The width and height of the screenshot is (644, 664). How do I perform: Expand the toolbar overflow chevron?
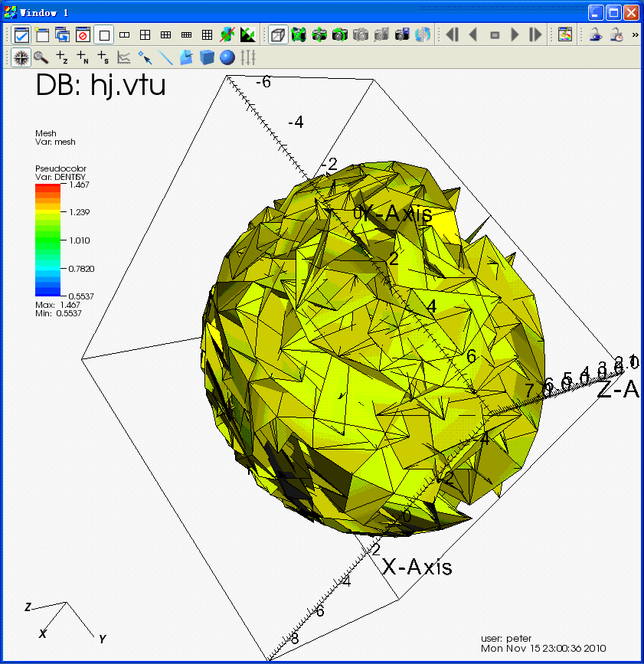635,34
